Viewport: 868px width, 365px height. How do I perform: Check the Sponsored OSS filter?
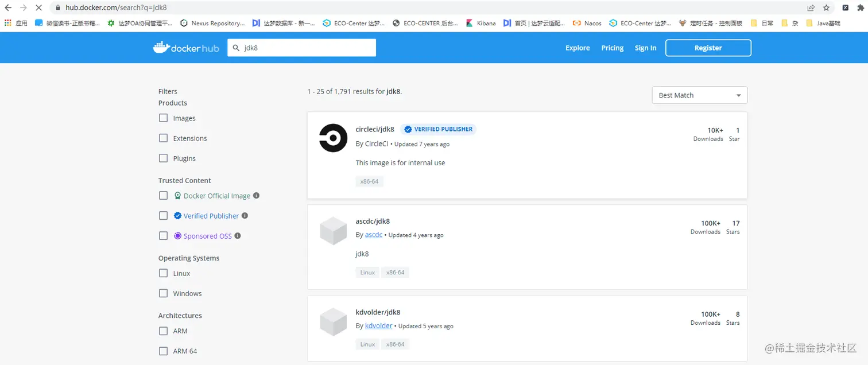pos(164,236)
